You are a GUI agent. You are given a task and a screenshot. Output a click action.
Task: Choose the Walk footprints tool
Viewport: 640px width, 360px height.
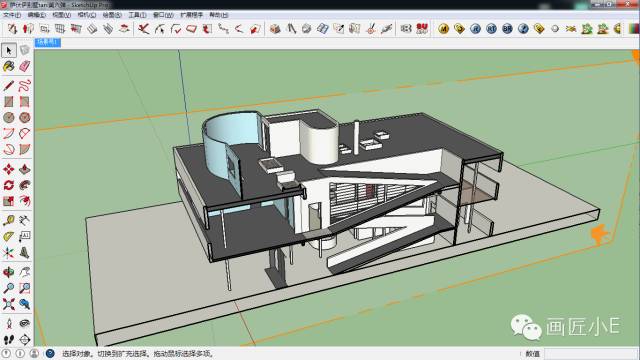pyautogui.click(x=9, y=339)
